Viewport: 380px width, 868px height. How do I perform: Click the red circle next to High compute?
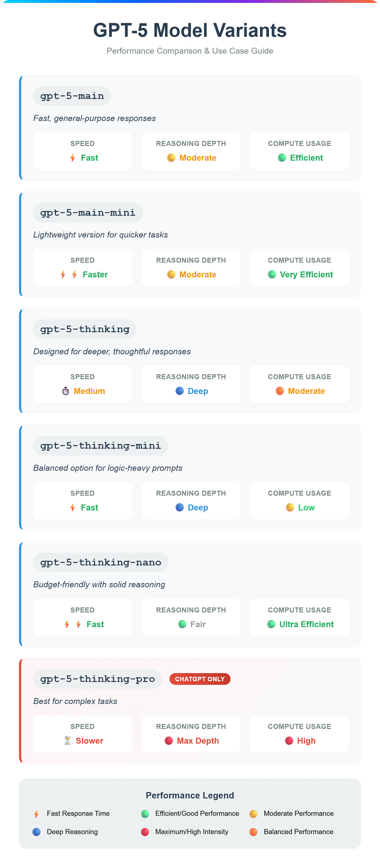click(x=289, y=741)
